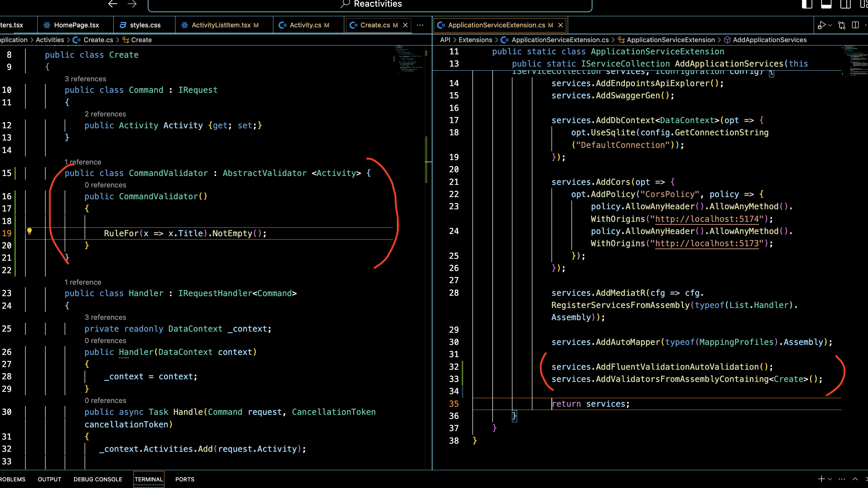Expand the new terminal launch profile dropdown
The image size is (868, 488).
tap(830, 479)
